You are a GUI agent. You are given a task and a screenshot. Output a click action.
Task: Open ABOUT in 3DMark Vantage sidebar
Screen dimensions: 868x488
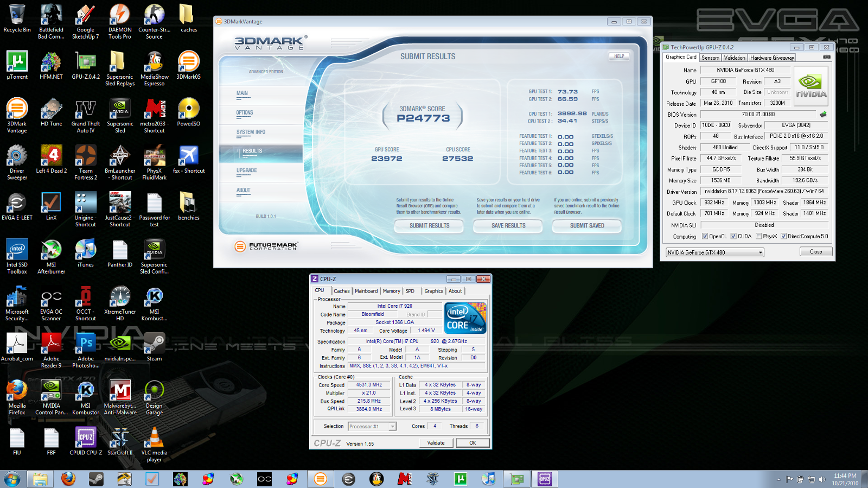click(x=243, y=191)
